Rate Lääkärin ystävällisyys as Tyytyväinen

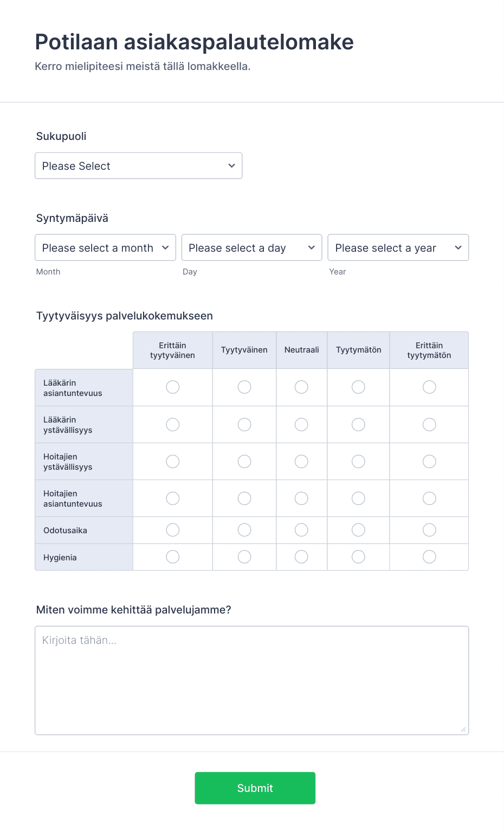[244, 424]
